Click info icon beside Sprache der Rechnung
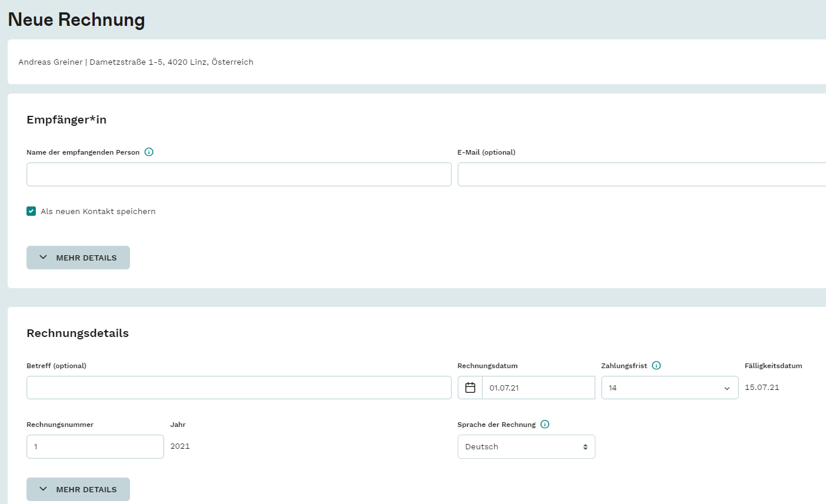Viewport: 826px width, 504px height. pyautogui.click(x=545, y=424)
